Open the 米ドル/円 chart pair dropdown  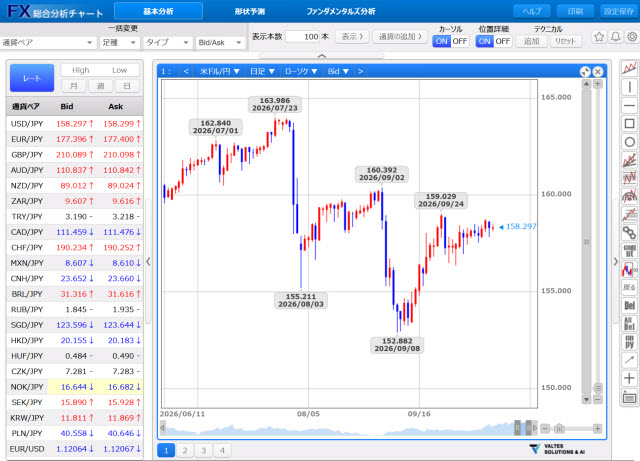pyautogui.click(x=220, y=71)
